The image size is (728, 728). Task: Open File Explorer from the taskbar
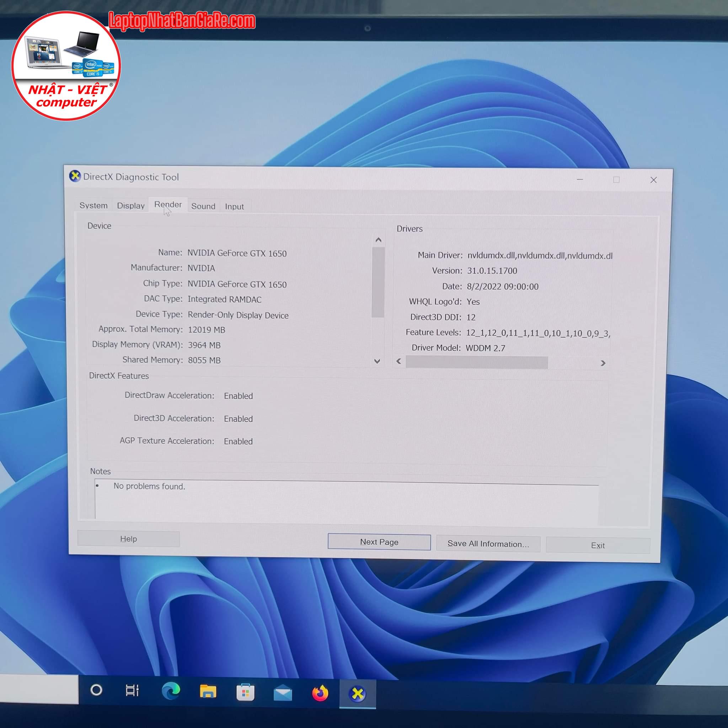[x=208, y=691]
